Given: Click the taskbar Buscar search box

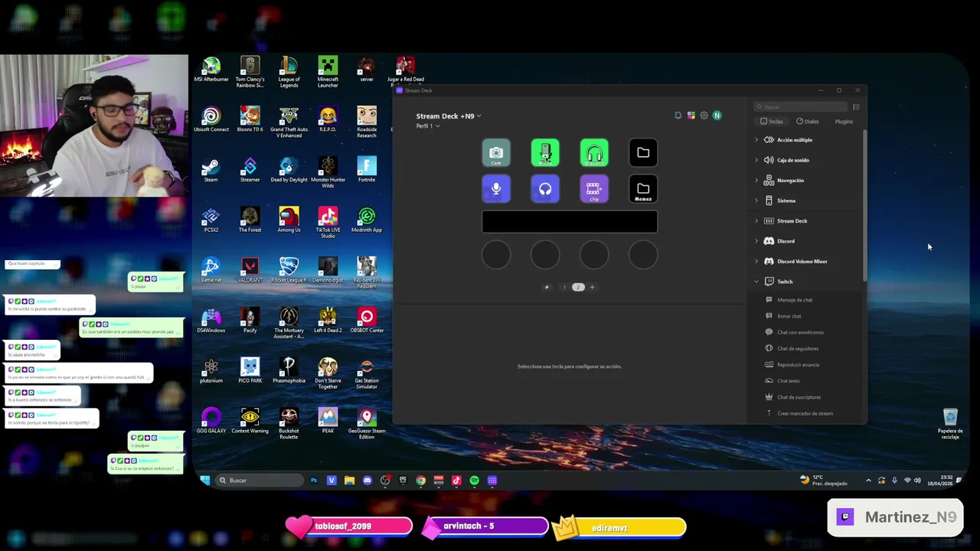Looking at the screenshot, I should tap(259, 481).
